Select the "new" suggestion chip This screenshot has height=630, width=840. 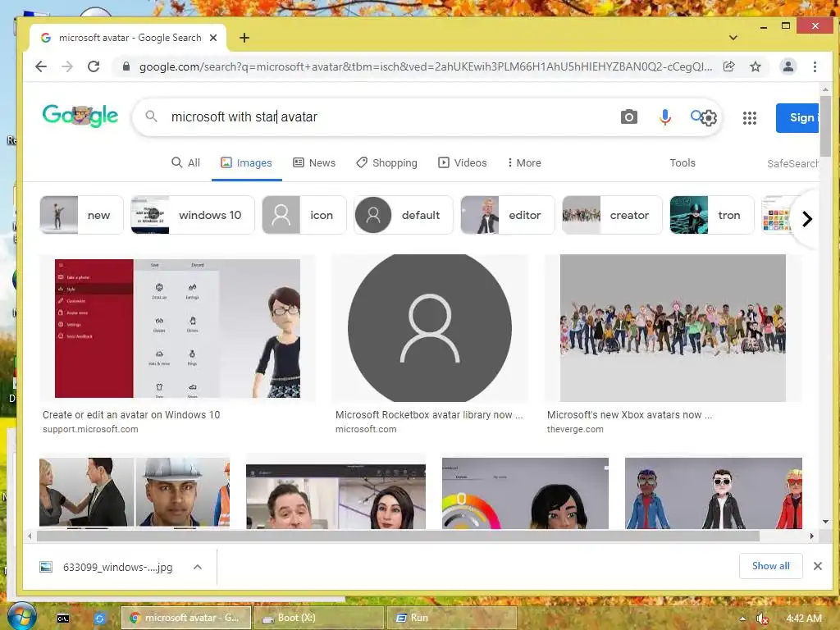click(x=81, y=215)
